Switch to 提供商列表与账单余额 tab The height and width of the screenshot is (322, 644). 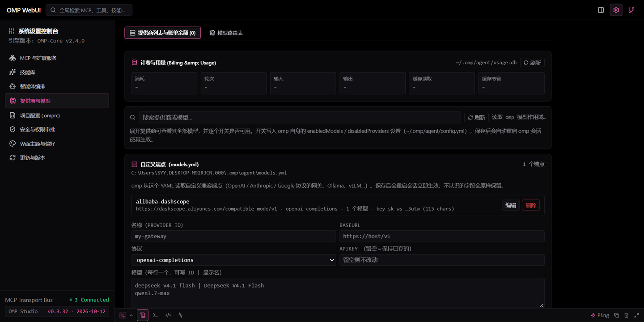[162, 33]
